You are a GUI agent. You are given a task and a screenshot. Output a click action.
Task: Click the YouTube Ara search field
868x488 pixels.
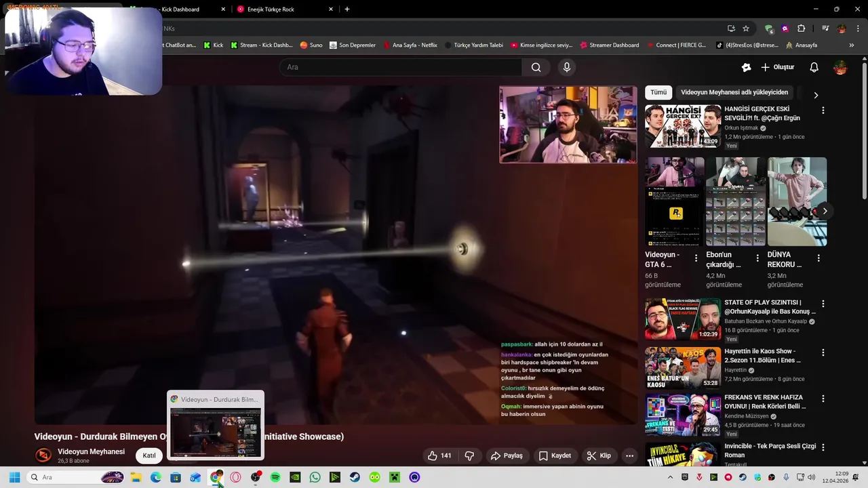tap(400, 67)
